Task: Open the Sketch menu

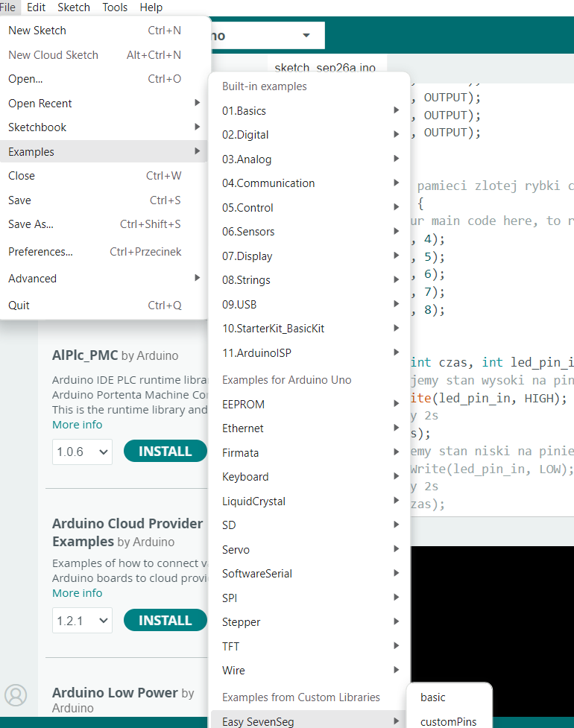Action: click(x=73, y=7)
